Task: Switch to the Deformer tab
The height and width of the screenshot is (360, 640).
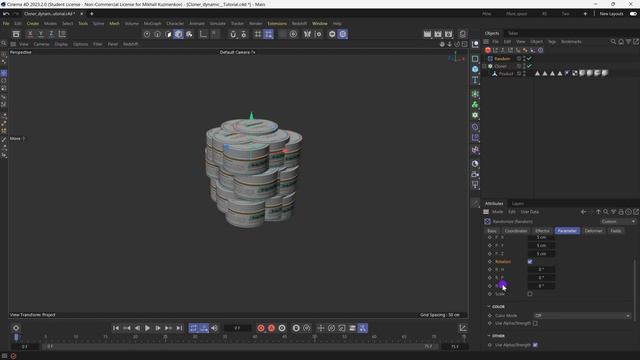Action: tap(593, 231)
